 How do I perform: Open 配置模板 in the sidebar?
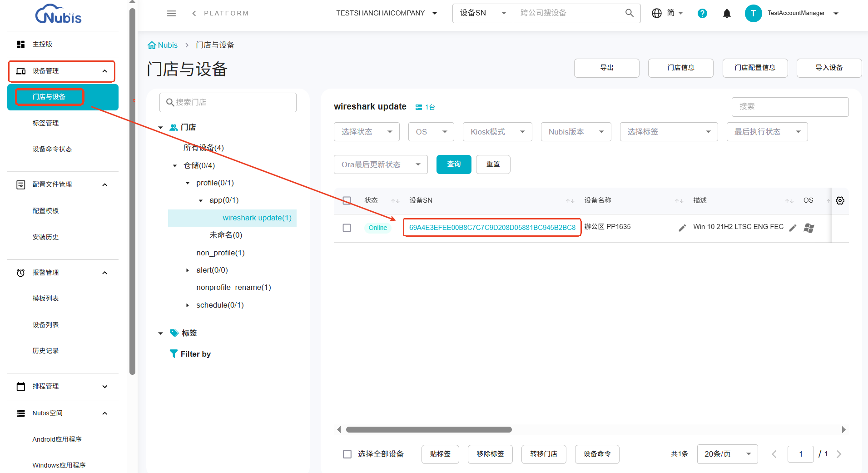(x=45, y=211)
